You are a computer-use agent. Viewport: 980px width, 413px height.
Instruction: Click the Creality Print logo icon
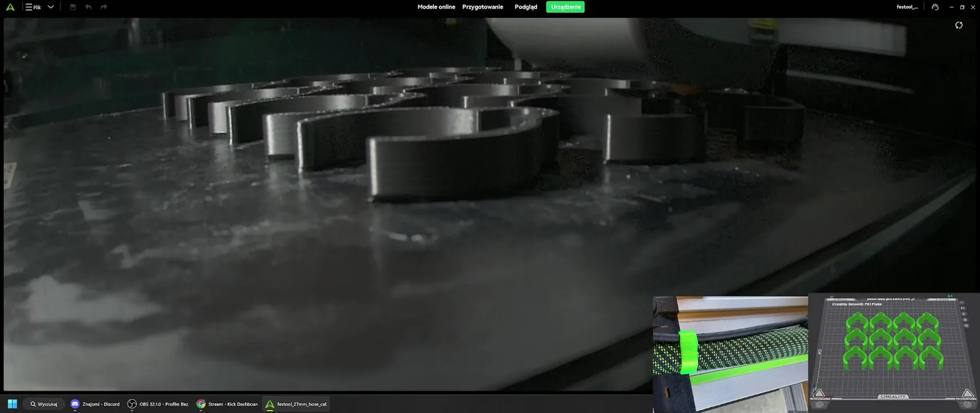pyautogui.click(x=10, y=7)
